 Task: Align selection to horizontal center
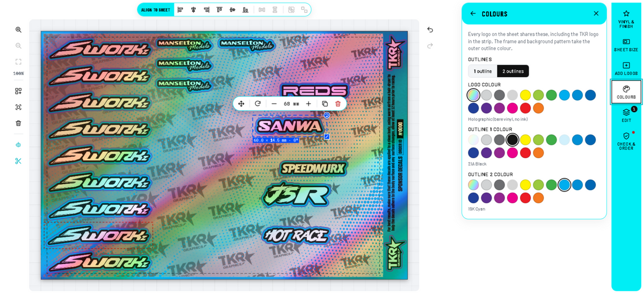pos(194,10)
